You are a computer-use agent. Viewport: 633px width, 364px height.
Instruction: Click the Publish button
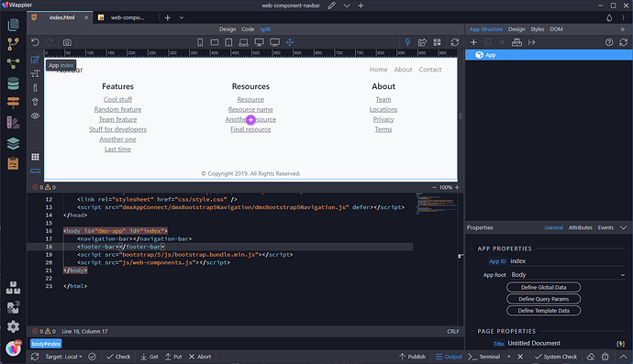pos(412,357)
